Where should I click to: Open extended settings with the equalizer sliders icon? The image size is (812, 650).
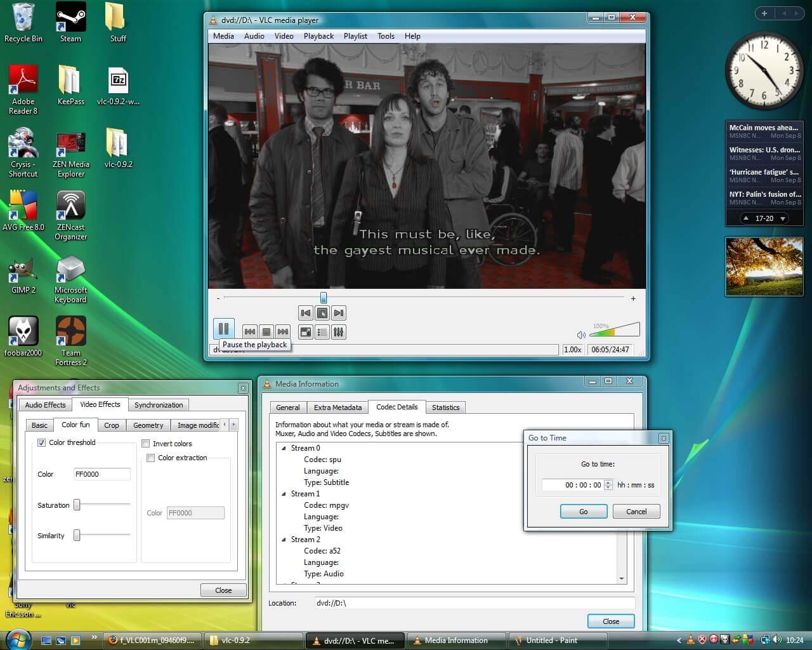pos(338,331)
